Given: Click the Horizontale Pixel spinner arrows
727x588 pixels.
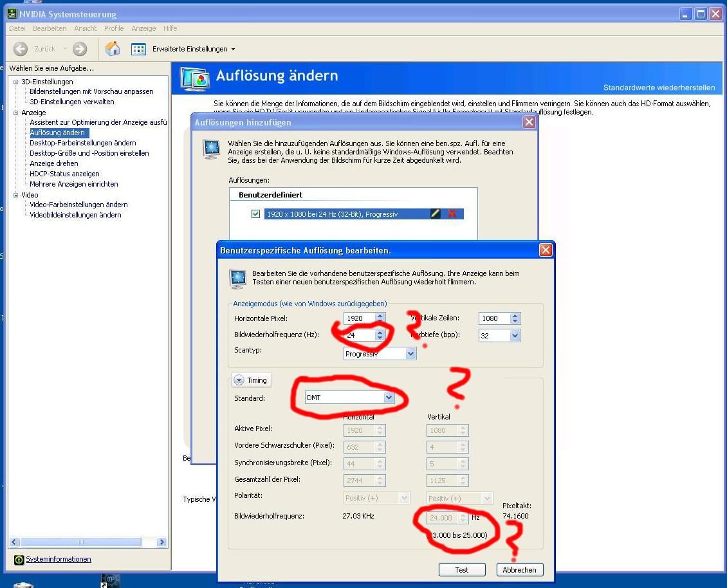Looking at the screenshot, I should point(380,318).
